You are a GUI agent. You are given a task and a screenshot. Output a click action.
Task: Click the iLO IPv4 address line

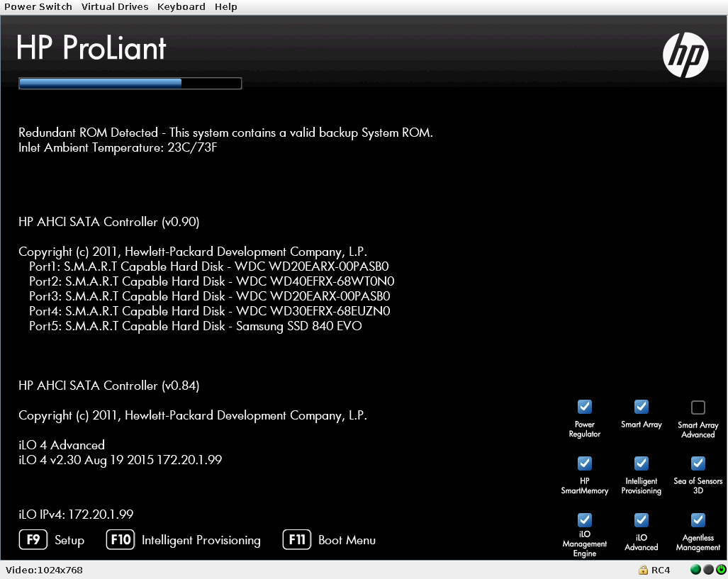(76, 515)
